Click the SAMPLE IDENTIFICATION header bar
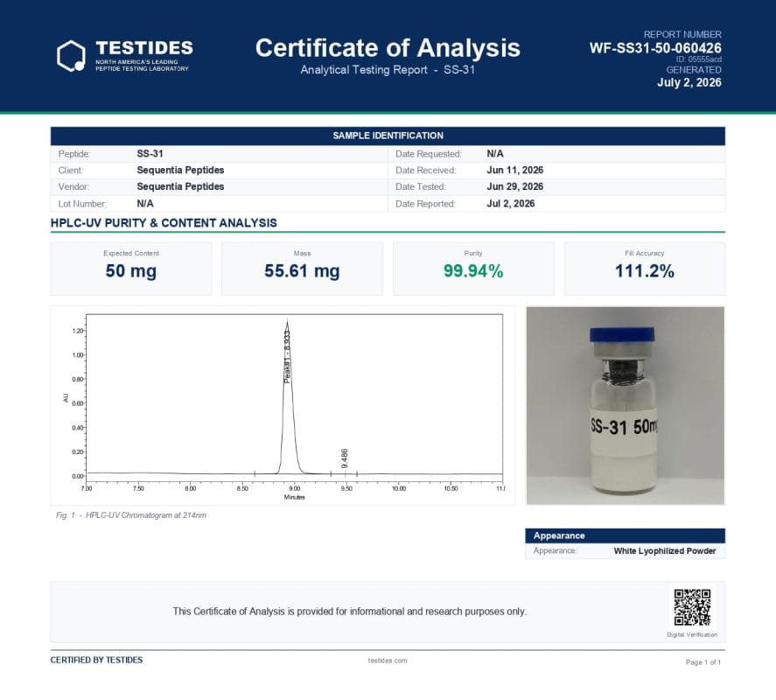 [388, 136]
